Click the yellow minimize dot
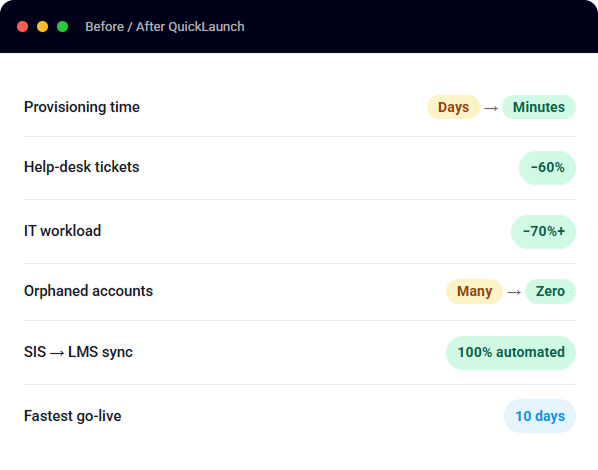This screenshot has height=470, width=598. pos(42,27)
